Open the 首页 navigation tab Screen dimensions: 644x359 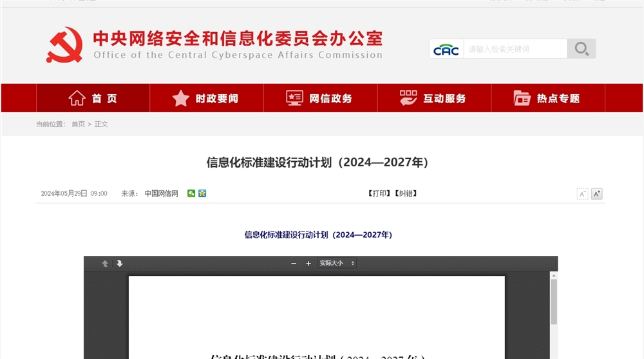tap(93, 99)
